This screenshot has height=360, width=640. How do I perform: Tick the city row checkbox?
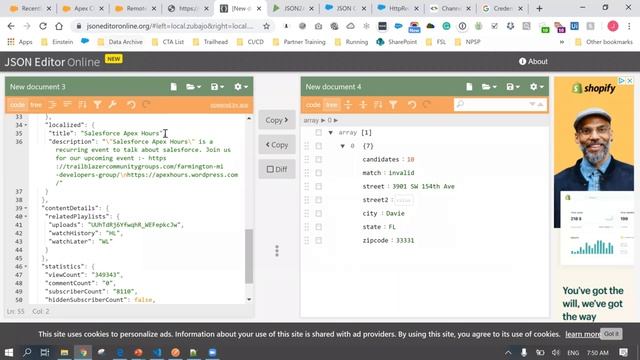click(318, 213)
